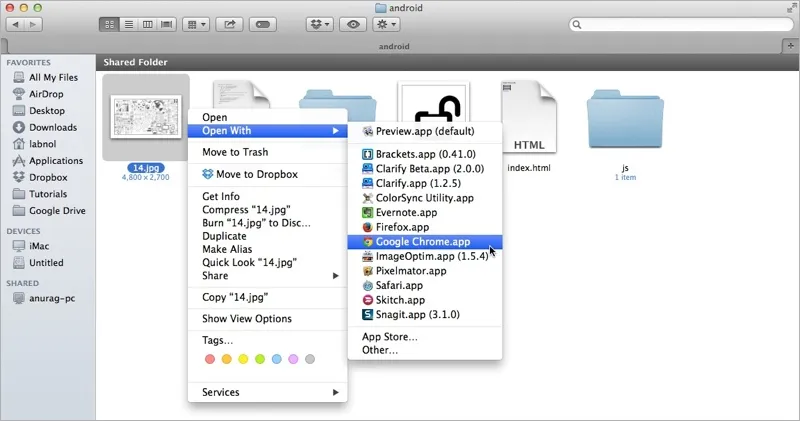The width and height of the screenshot is (800, 421).
Task: Open with Brackets.app
Action: [x=425, y=154]
